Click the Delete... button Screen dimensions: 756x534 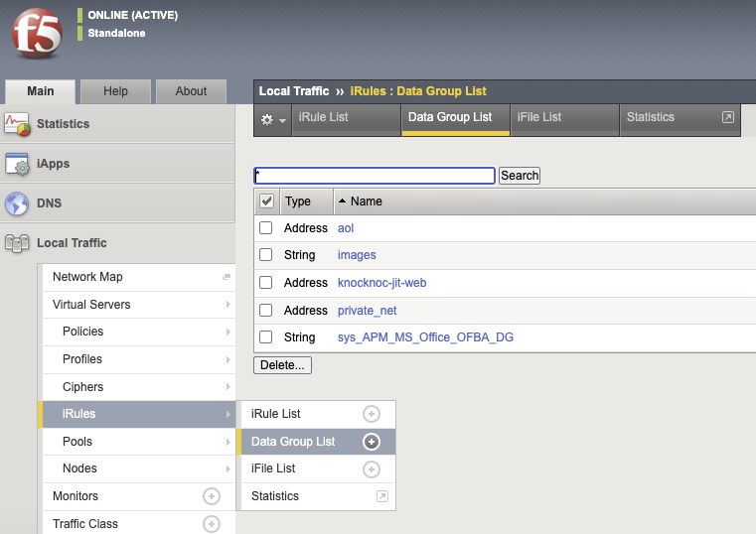(282, 365)
